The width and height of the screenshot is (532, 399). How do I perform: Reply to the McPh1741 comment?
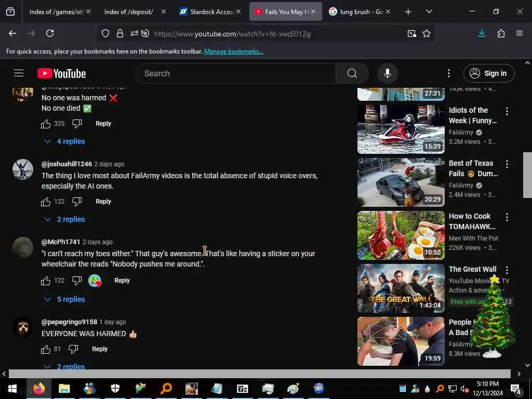pos(122,281)
